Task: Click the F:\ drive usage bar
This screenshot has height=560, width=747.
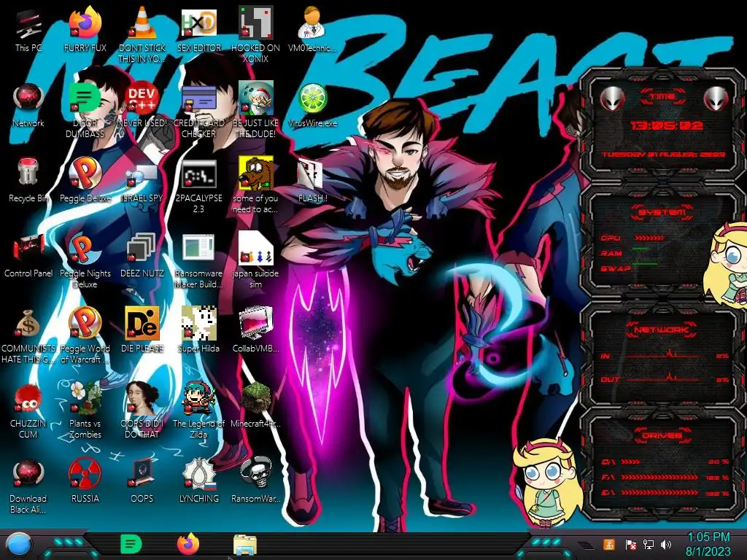Action: click(x=659, y=477)
